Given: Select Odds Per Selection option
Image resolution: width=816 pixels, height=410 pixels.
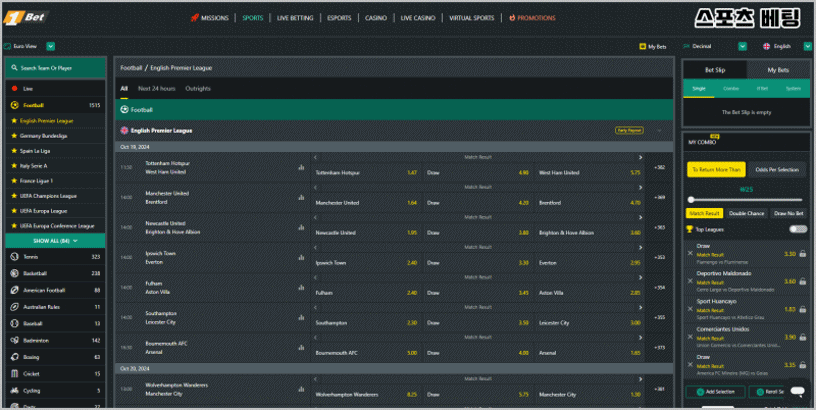Looking at the screenshot, I should [x=777, y=170].
